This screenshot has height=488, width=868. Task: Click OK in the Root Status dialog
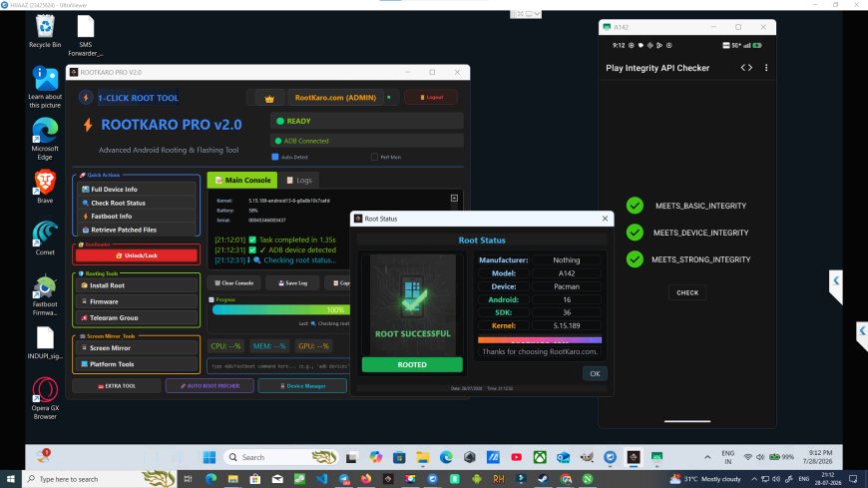tap(595, 373)
